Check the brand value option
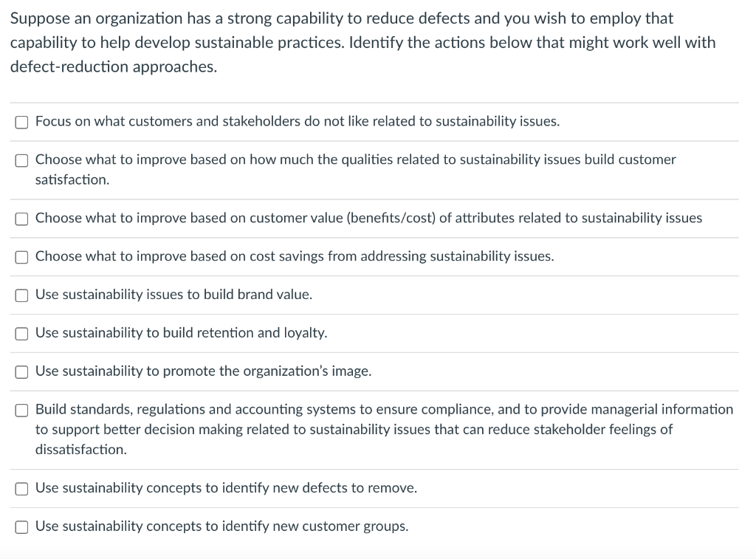This screenshot has height=559, width=756. [x=22, y=295]
